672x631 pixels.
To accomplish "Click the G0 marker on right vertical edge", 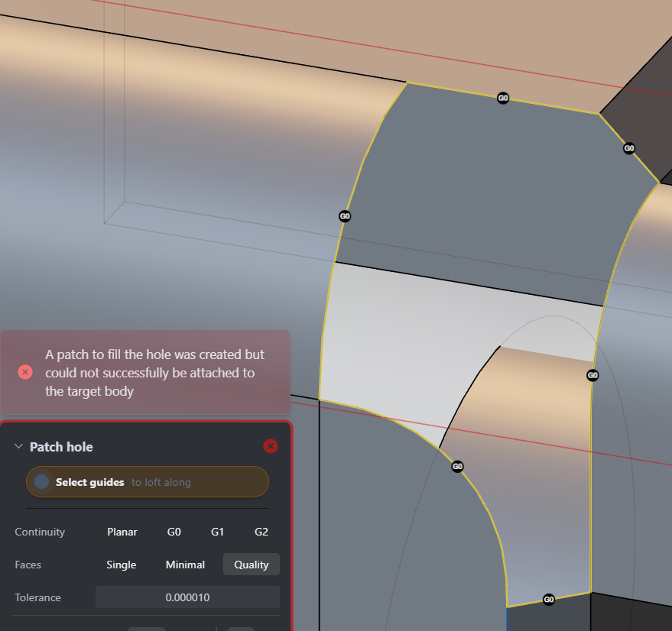I will (592, 375).
